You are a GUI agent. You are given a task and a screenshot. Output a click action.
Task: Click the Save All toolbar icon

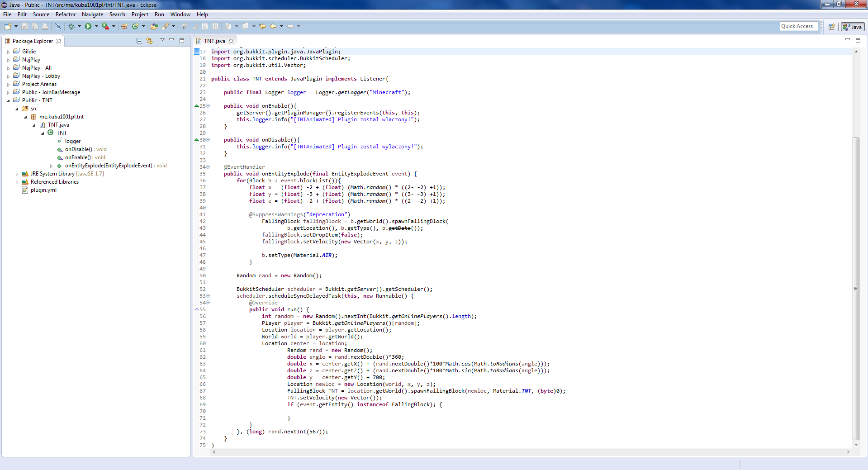(35, 26)
